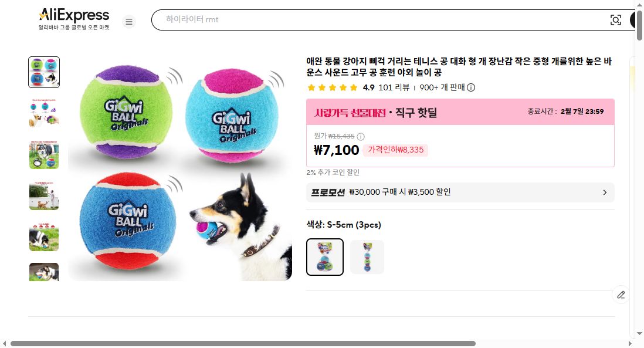
Task: View the first thumbnail of three balls
Action: point(44,72)
